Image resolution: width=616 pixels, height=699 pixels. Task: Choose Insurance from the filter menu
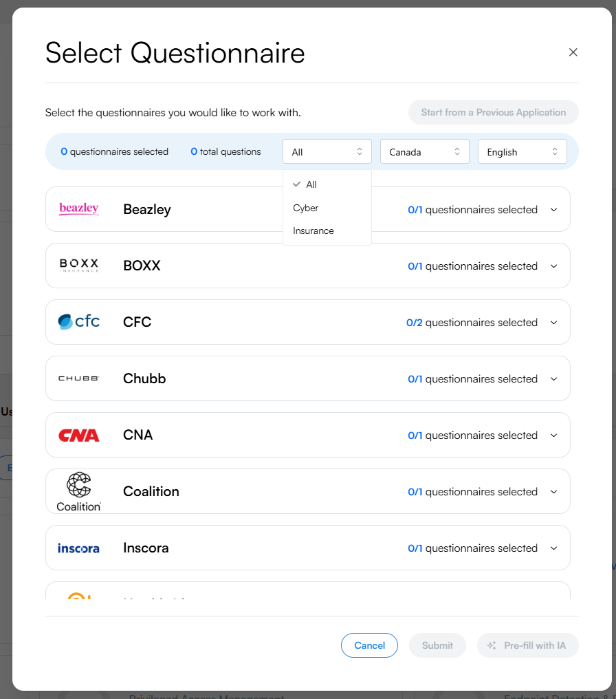click(x=313, y=231)
